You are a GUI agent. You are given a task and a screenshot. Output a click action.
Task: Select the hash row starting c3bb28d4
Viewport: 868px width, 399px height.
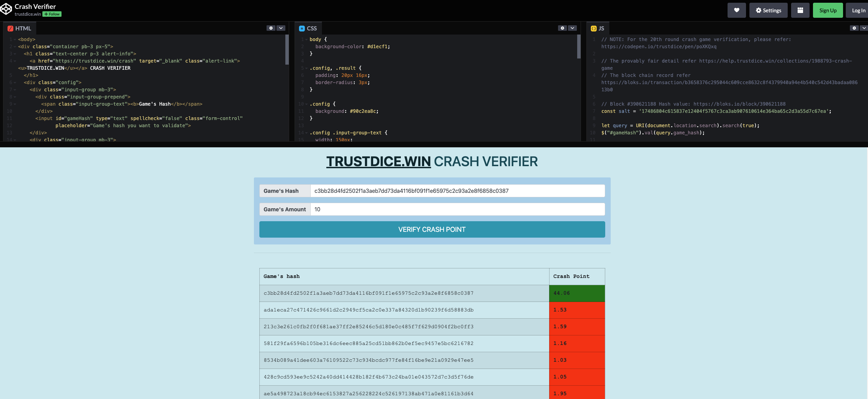pos(404,293)
